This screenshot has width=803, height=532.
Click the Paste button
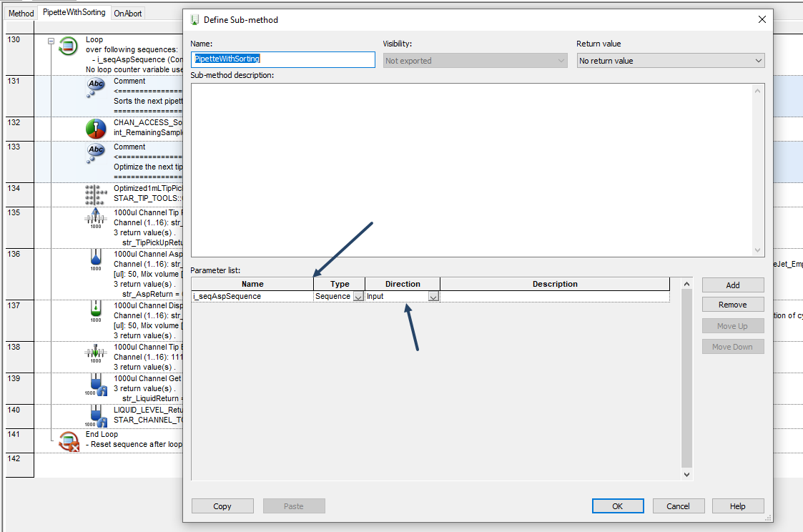(x=294, y=506)
